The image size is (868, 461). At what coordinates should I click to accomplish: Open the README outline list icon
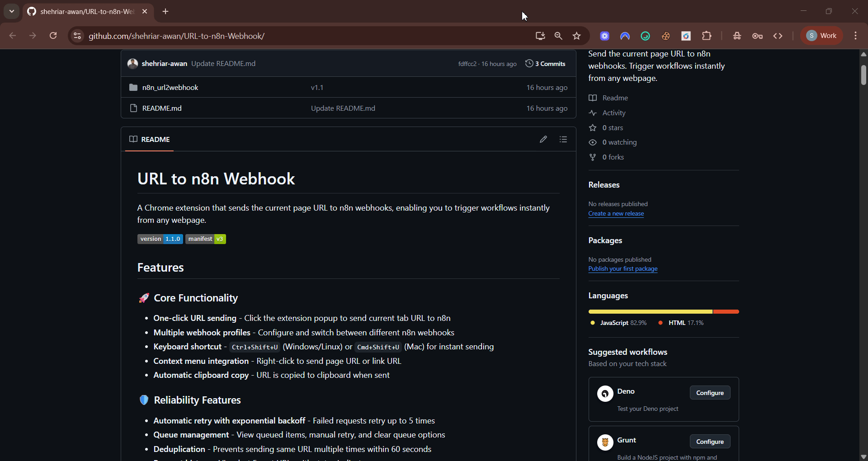pos(563,139)
